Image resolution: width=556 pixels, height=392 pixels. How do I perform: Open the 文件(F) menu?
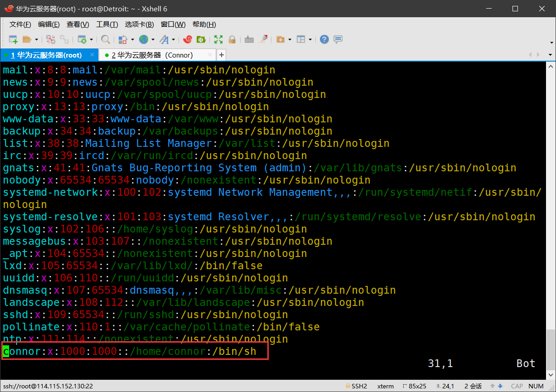pos(20,24)
